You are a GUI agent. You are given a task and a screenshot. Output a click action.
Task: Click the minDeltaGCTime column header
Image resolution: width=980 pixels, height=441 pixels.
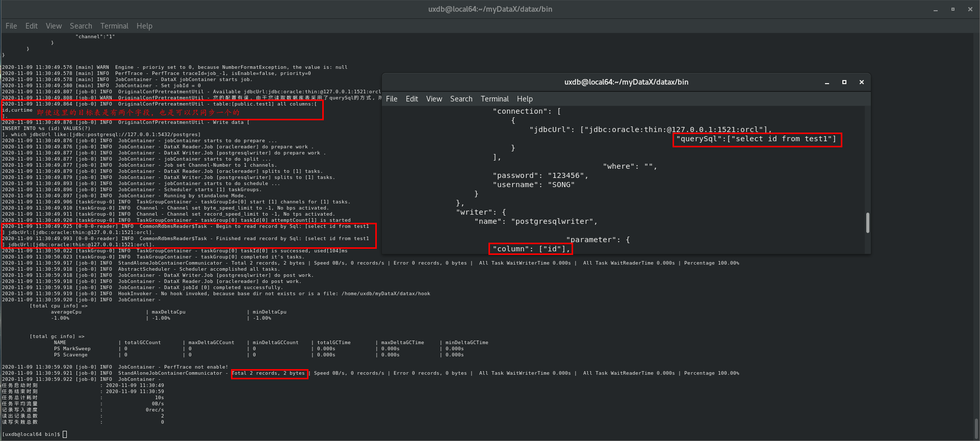click(467, 343)
